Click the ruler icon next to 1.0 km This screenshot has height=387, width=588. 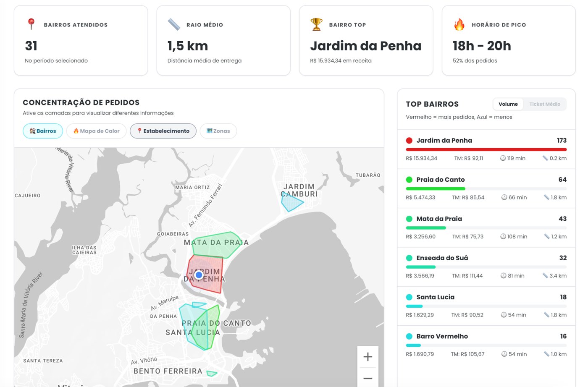point(546,354)
